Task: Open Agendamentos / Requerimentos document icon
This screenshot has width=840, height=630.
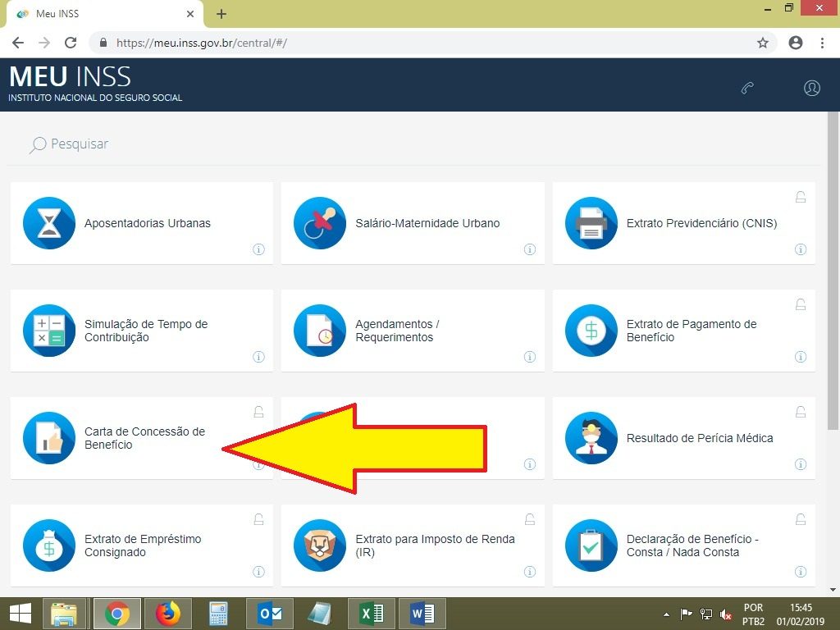Action: click(x=320, y=331)
